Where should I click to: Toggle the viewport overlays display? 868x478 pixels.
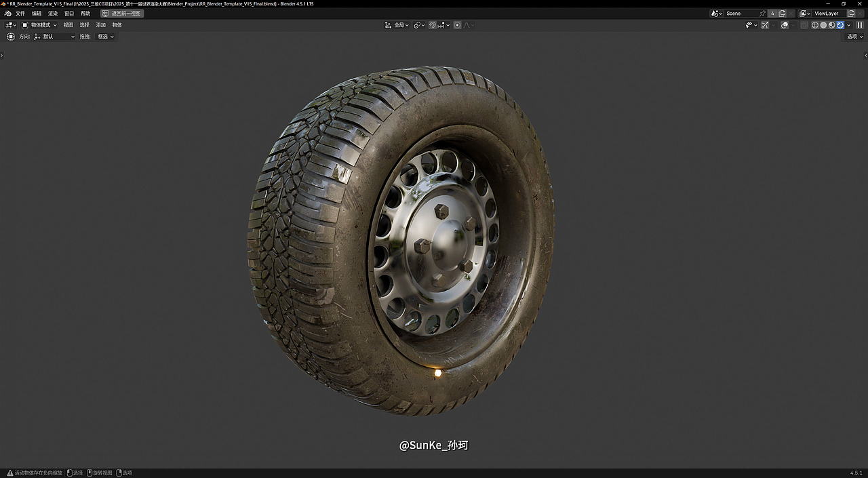(785, 25)
